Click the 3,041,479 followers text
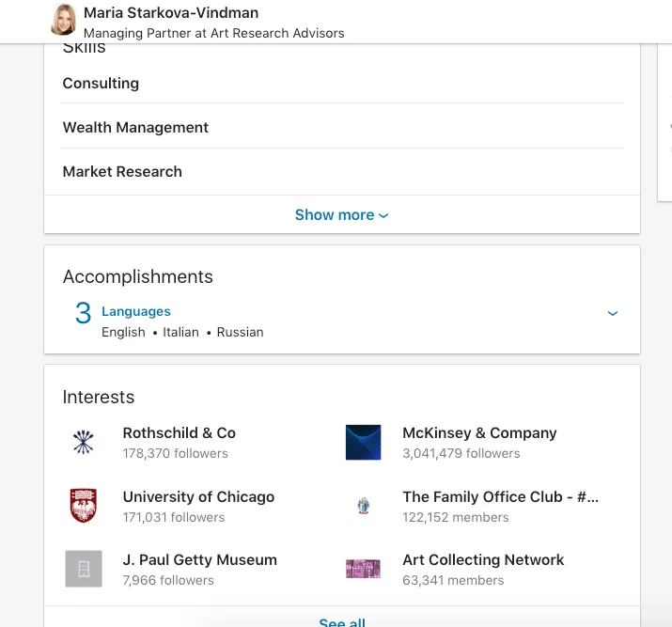Screen dimensions: 672x627 coord(461,453)
